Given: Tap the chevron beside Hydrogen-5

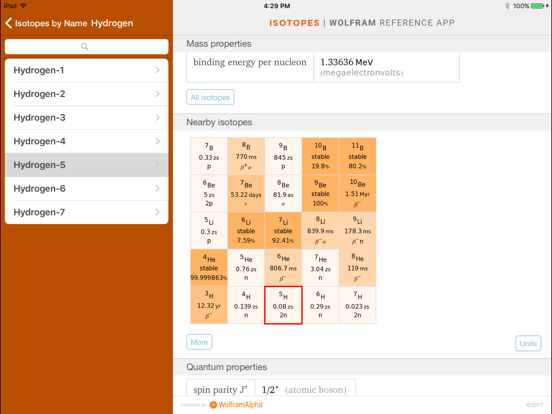Looking at the screenshot, I should tap(157, 165).
